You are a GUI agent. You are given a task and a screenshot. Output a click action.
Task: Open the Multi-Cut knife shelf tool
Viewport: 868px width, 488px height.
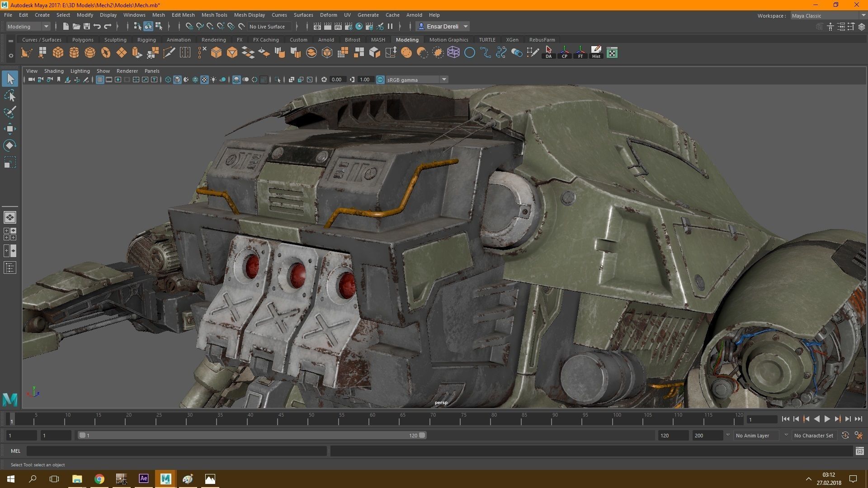coord(169,53)
